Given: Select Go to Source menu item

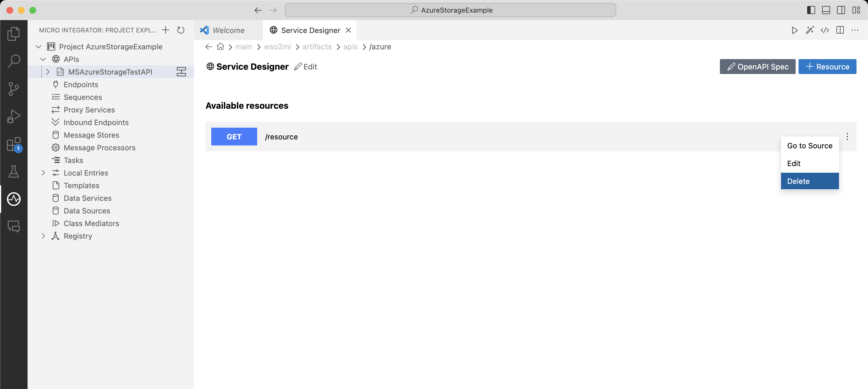Looking at the screenshot, I should click(810, 145).
